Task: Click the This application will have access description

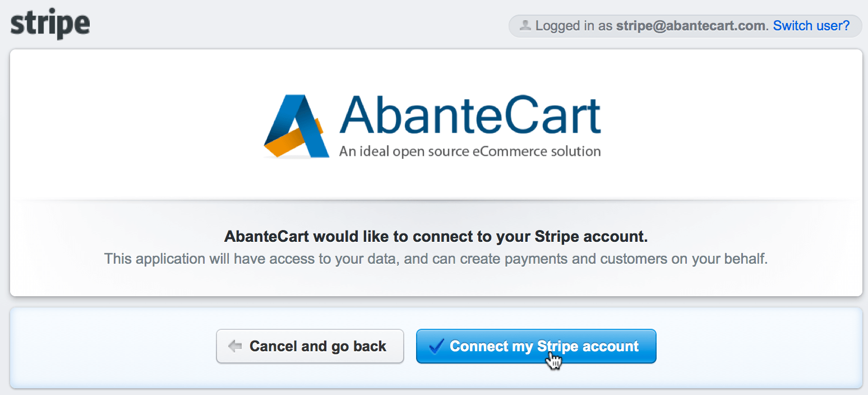Action: pos(436,259)
